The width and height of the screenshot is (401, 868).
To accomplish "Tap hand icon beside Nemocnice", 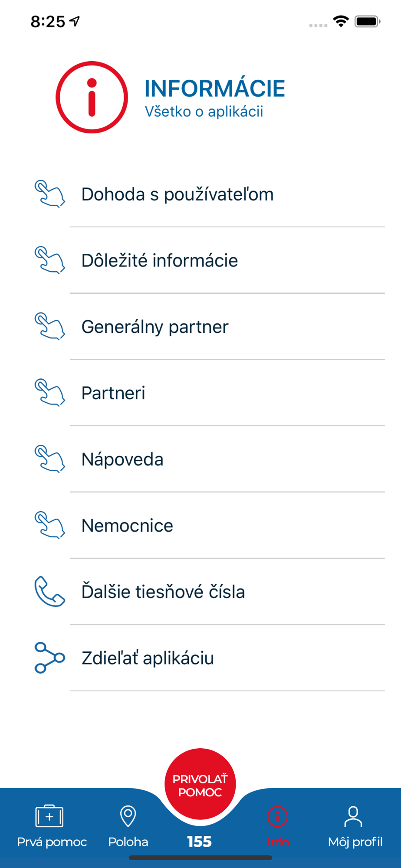I will [49, 525].
